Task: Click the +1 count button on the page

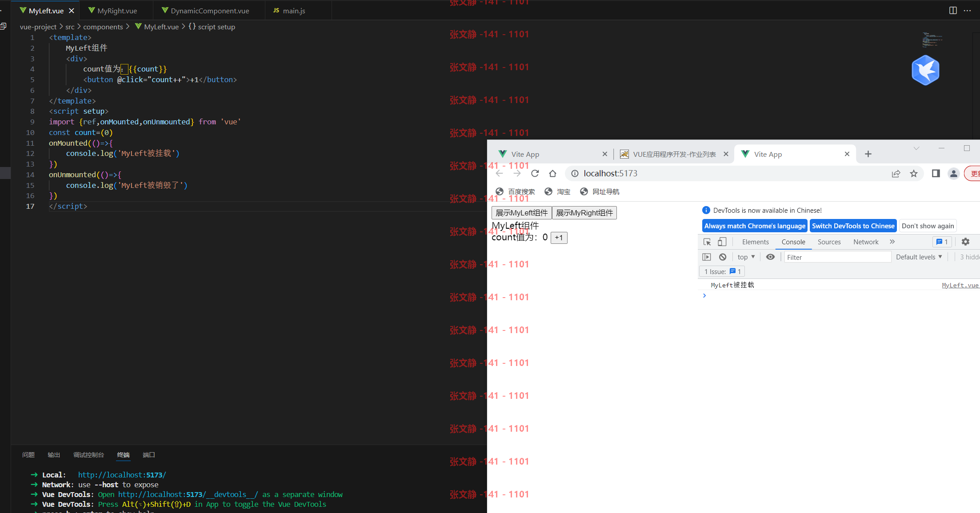Action: (x=559, y=238)
